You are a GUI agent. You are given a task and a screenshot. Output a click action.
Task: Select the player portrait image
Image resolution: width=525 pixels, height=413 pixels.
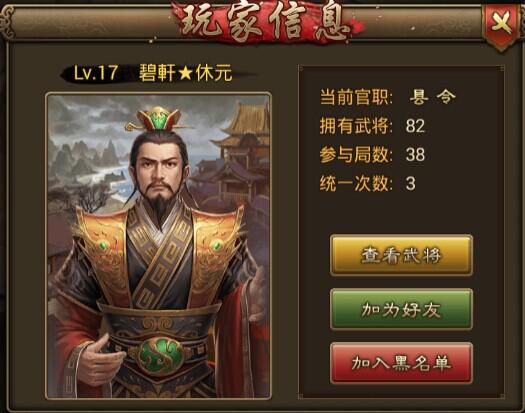tap(158, 245)
